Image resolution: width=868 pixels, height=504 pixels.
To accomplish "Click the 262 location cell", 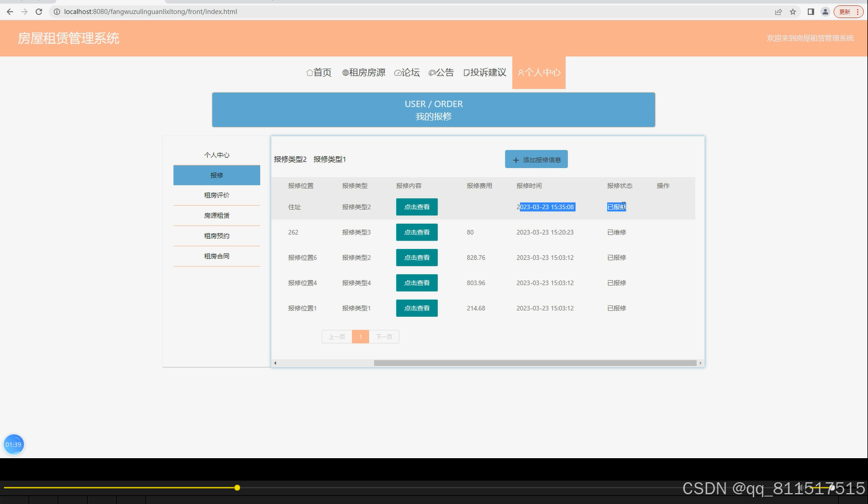I will (293, 232).
